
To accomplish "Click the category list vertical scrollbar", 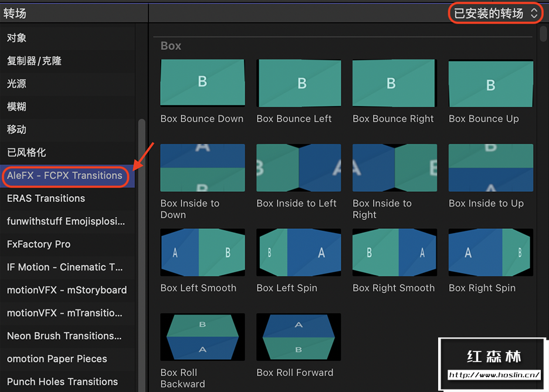I will [x=141, y=235].
